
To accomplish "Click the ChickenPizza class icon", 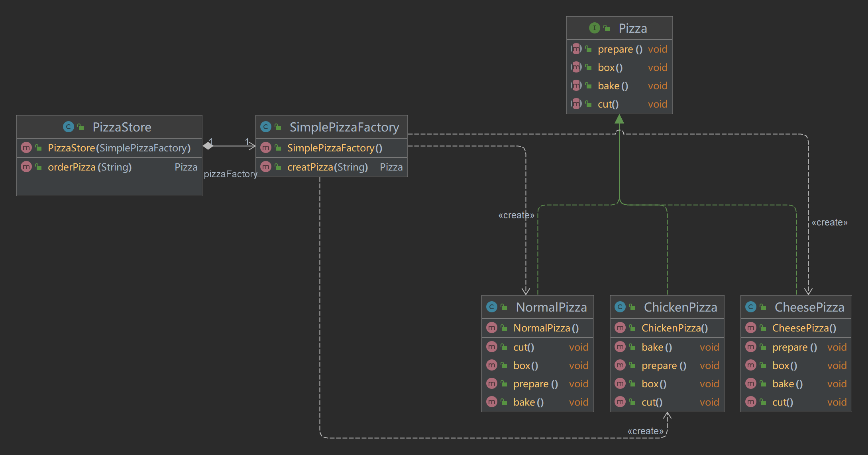I will pyautogui.click(x=620, y=307).
